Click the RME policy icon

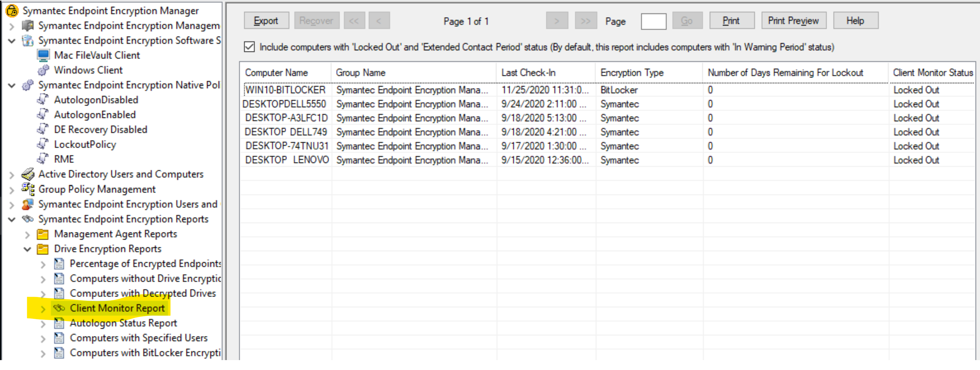pos(43,159)
